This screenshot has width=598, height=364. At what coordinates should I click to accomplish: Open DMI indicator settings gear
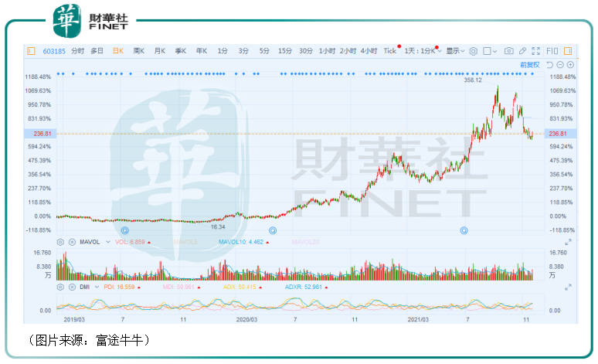coord(60,287)
